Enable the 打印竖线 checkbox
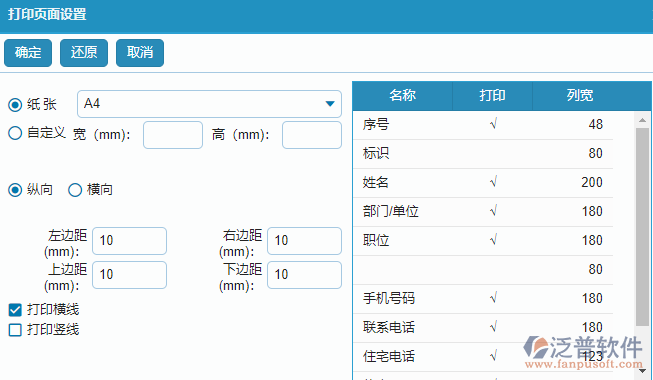 pyautogui.click(x=15, y=330)
